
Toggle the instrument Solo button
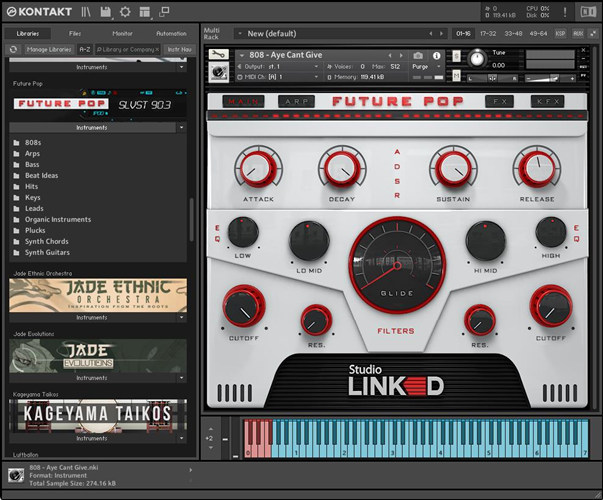[455, 54]
